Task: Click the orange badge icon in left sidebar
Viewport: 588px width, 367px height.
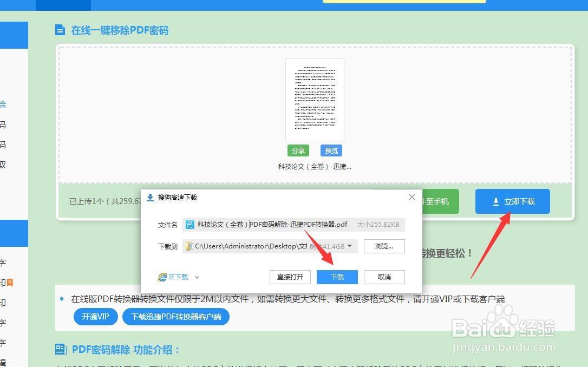Action: [10, 282]
